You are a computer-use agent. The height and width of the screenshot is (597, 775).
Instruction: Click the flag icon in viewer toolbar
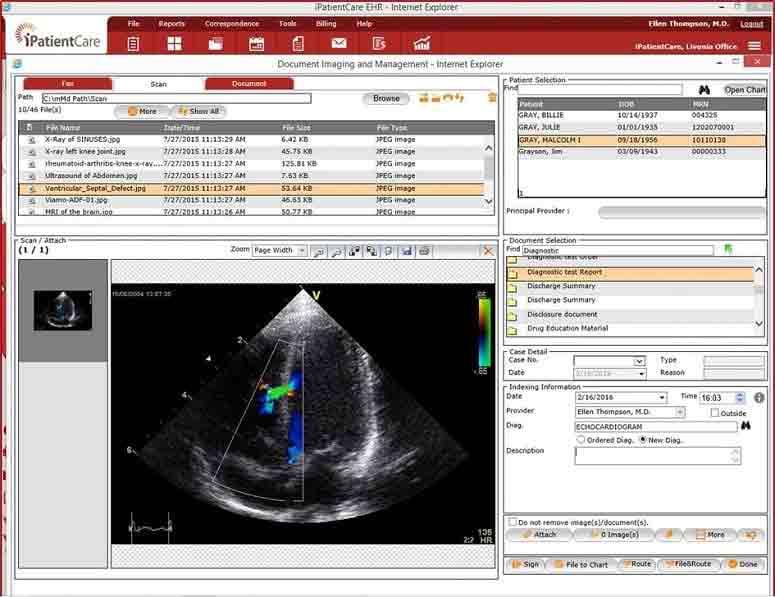tap(389, 252)
